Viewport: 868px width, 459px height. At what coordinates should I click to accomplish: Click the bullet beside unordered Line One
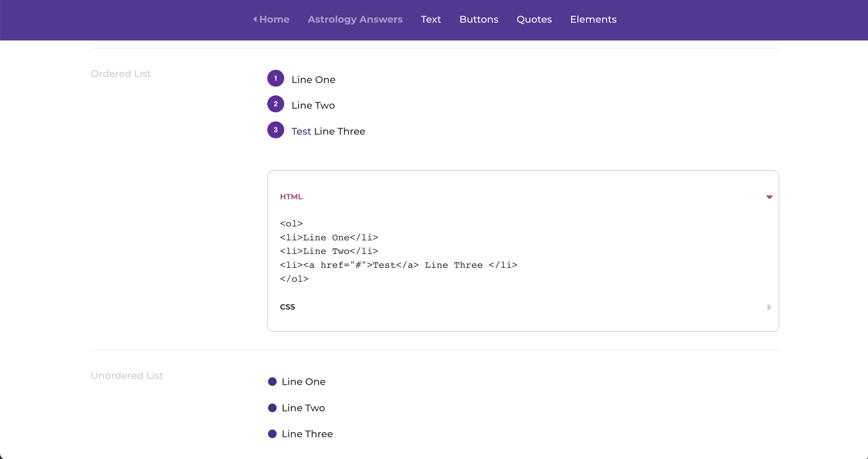[272, 381]
